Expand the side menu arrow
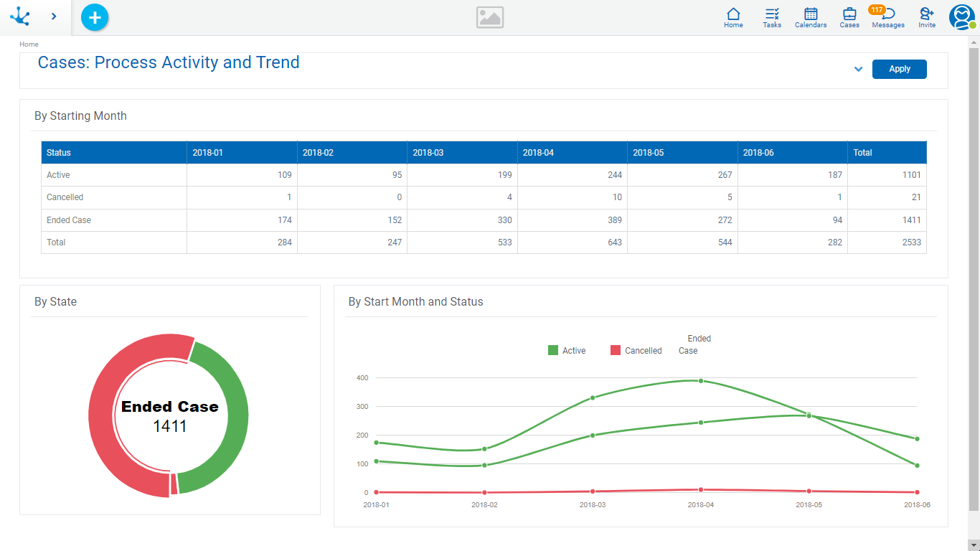 point(54,17)
